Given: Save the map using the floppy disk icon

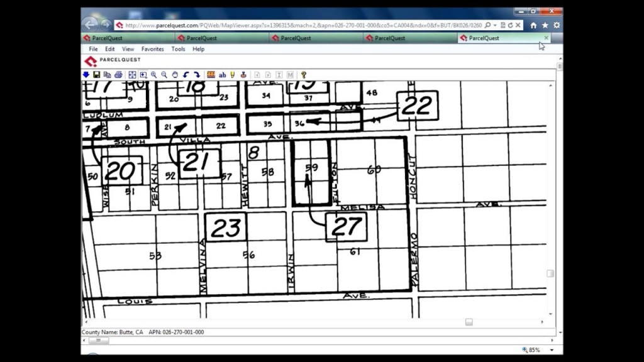Looking at the screenshot, I should 96,75.
